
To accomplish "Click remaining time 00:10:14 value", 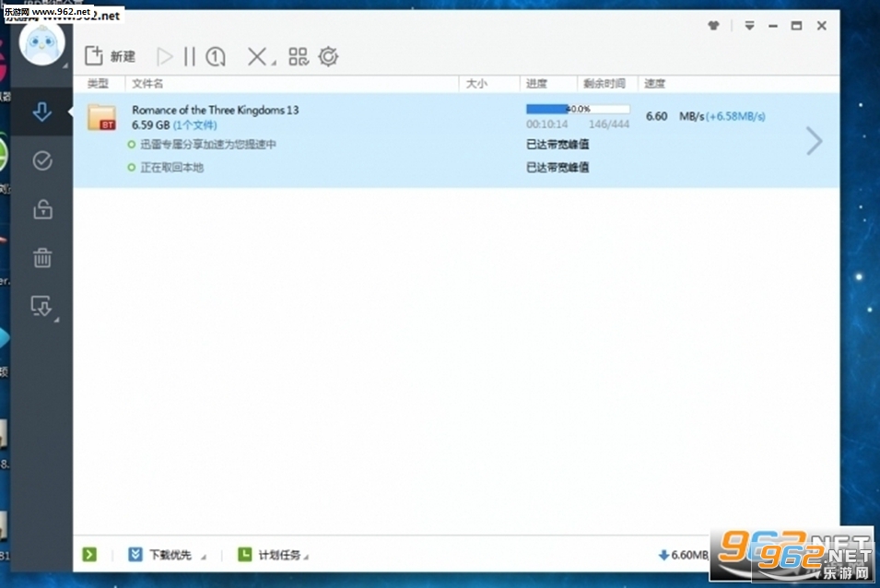I will [546, 124].
